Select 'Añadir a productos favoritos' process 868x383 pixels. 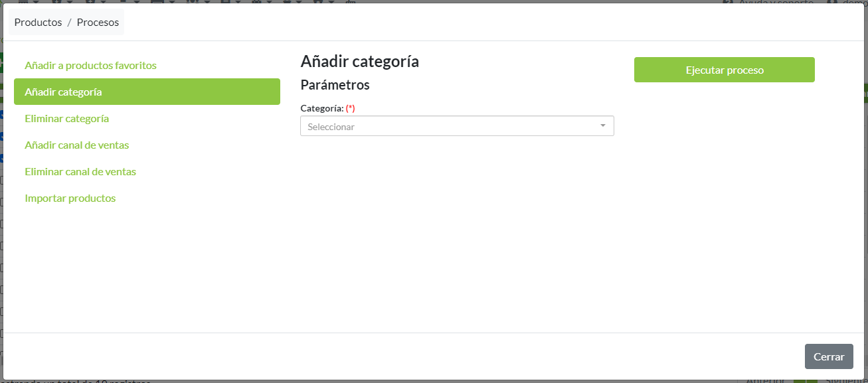90,66
